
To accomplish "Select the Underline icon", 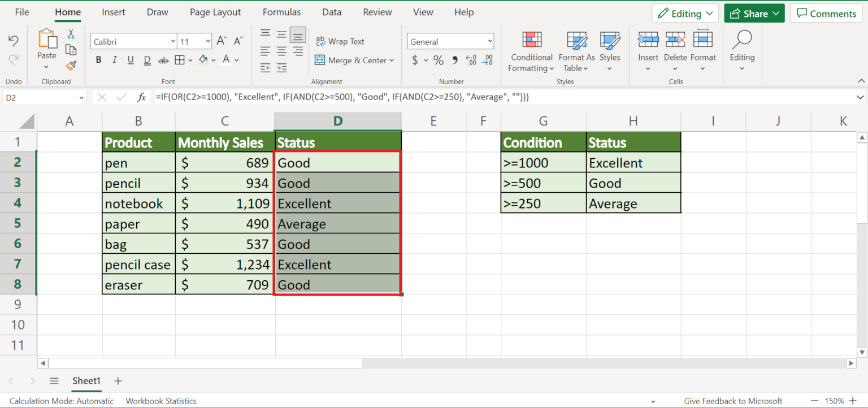I will click(131, 59).
